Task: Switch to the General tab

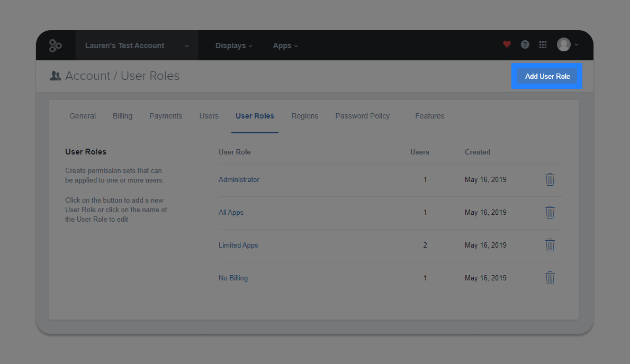Action: (x=83, y=116)
